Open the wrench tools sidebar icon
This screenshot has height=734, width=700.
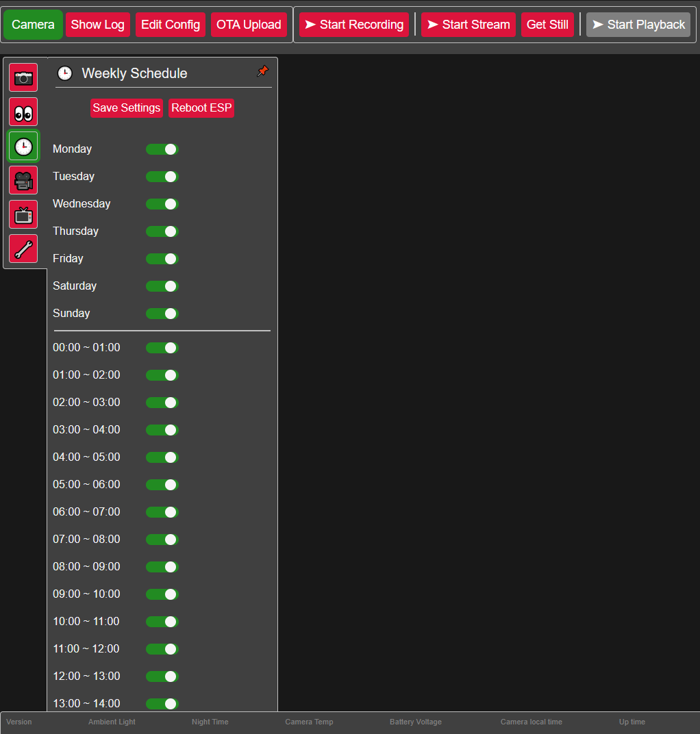click(23, 249)
